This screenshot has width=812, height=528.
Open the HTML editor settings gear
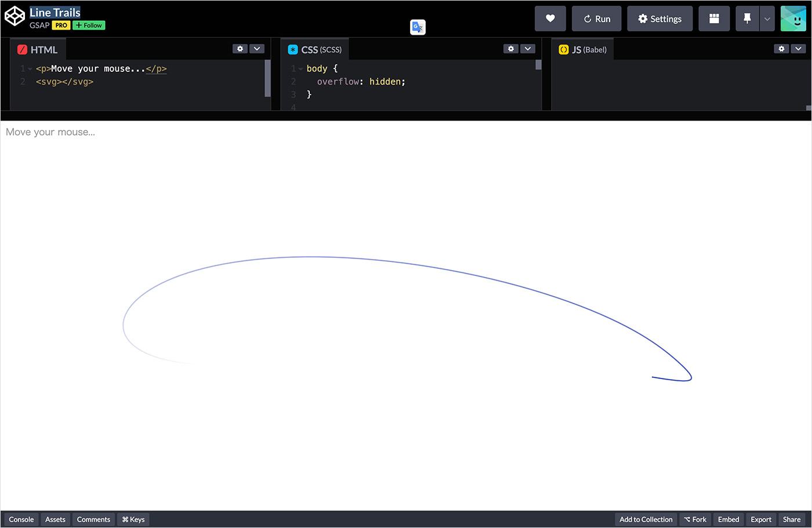[240, 49]
